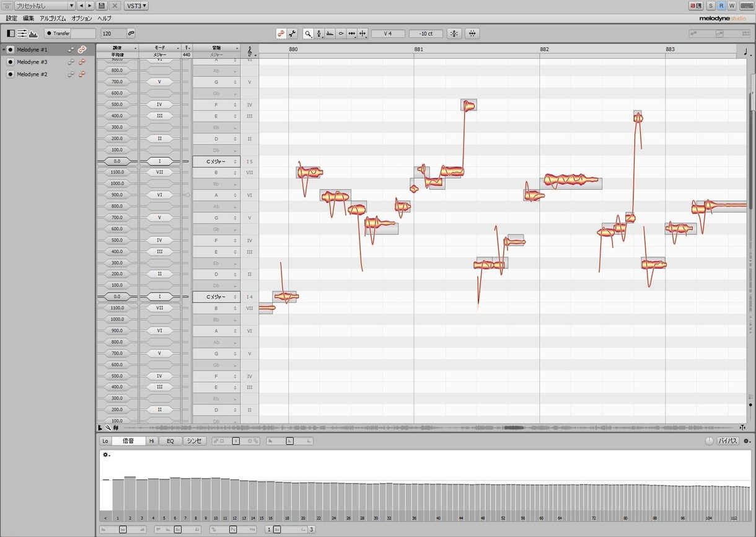Open the VST3 dropdown
This screenshot has height=537, width=756.
(x=136, y=6)
